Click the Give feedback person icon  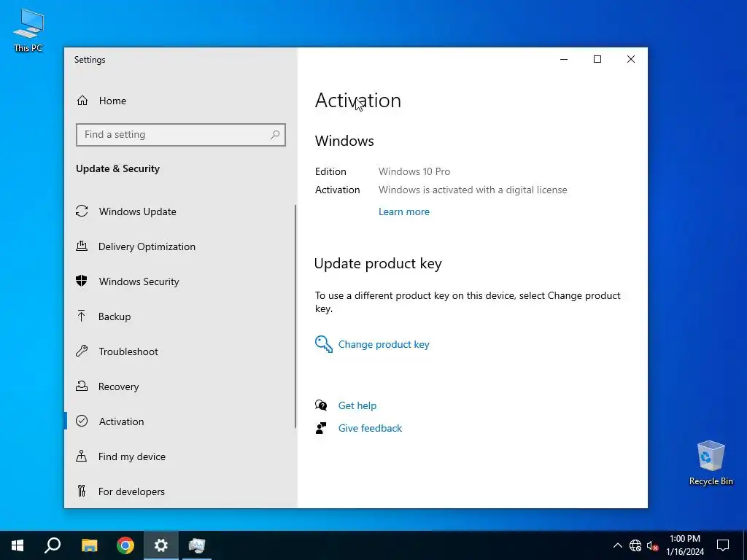coord(321,427)
